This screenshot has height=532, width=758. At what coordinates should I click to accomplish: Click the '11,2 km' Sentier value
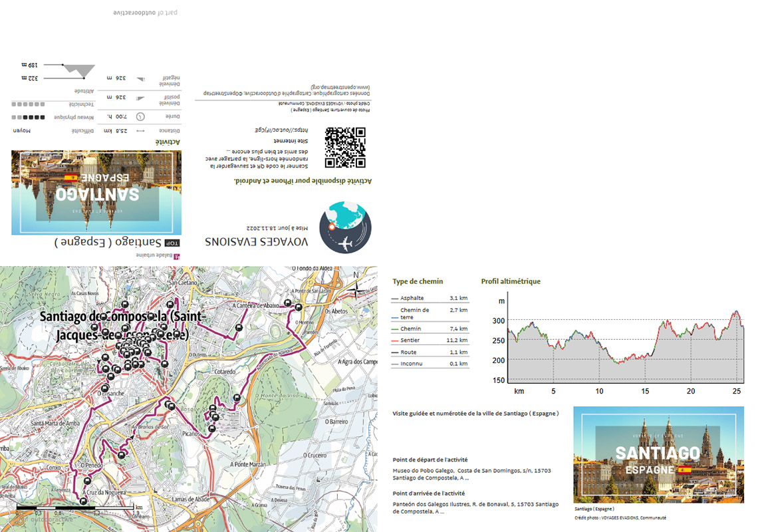(457, 340)
